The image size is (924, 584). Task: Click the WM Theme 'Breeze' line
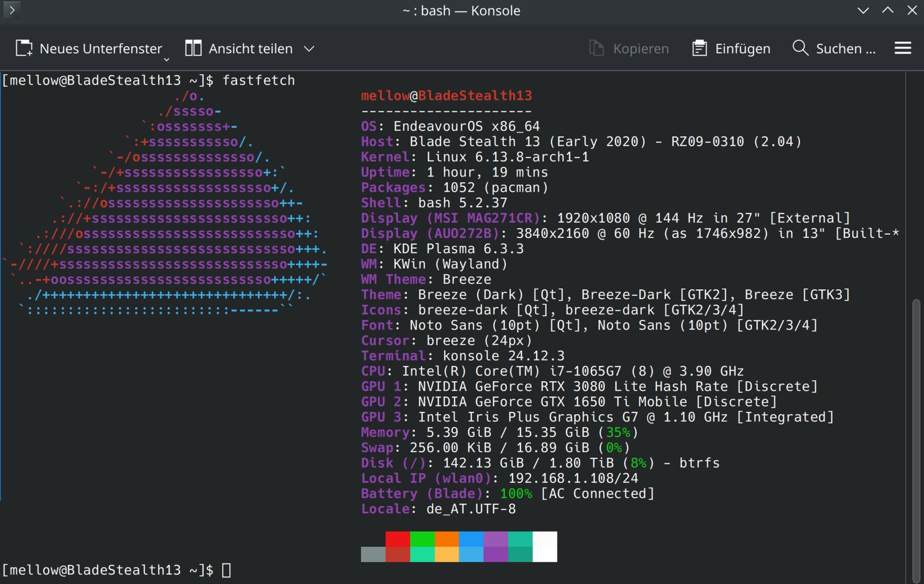pyautogui.click(x=426, y=279)
